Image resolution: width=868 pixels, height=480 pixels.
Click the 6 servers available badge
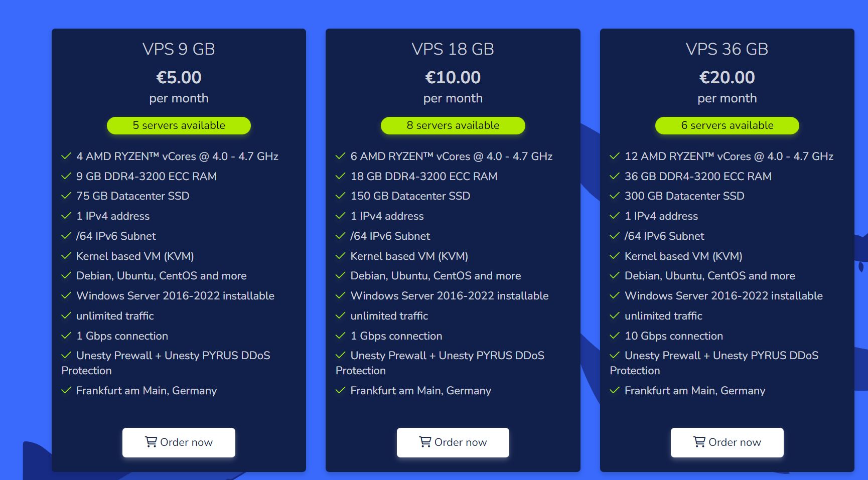(727, 125)
